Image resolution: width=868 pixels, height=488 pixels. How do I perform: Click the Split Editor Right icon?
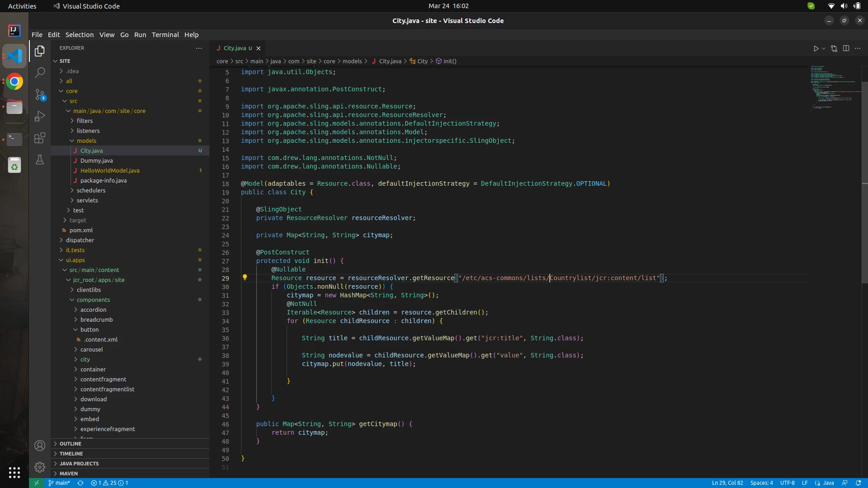846,48
